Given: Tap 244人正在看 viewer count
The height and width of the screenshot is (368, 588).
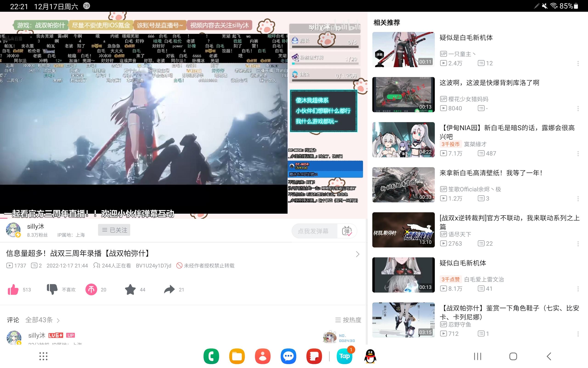Looking at the screenshot, I should [x=112, y=265].
